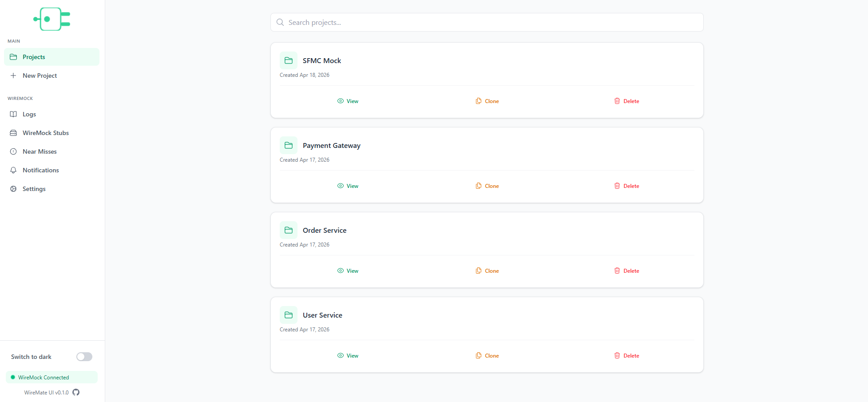The height and width of the screenshot is (402, 868).
Task: Click the search magnifier icon
Action: (x=280, y=22)
